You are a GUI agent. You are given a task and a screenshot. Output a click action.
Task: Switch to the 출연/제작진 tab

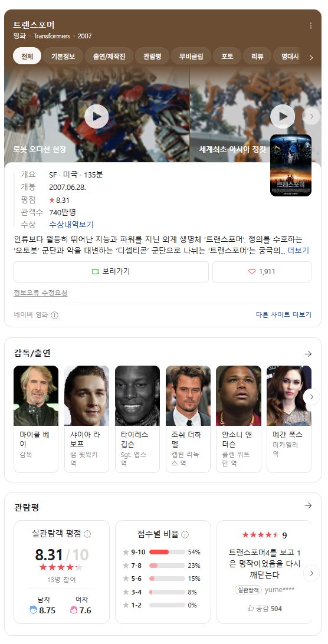109,56
